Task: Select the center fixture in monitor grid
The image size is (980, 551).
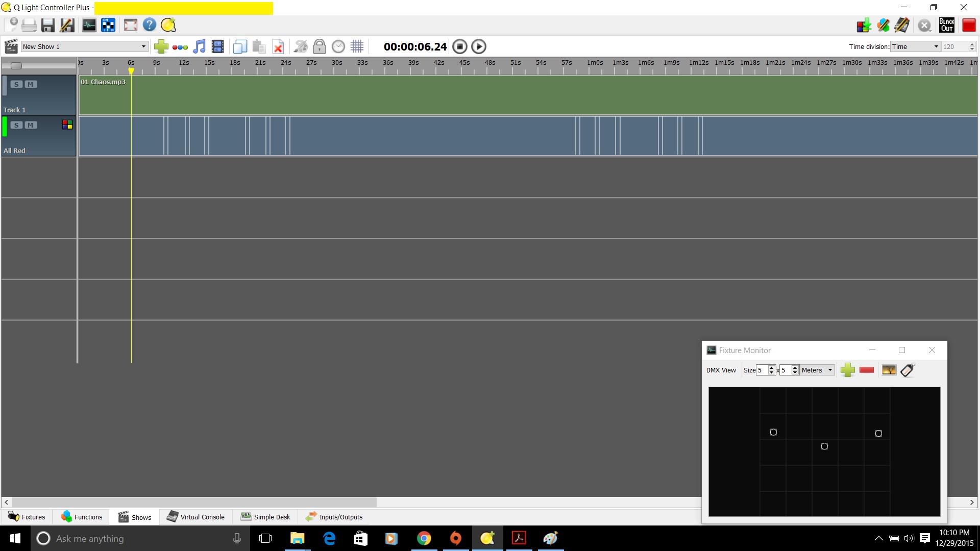Action: click(824, 446)
